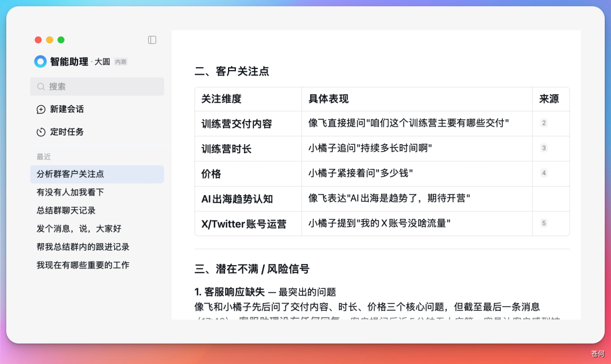Click column header 关注维度
The width and height of the screenshot is (611, 364).
(221, 99)
